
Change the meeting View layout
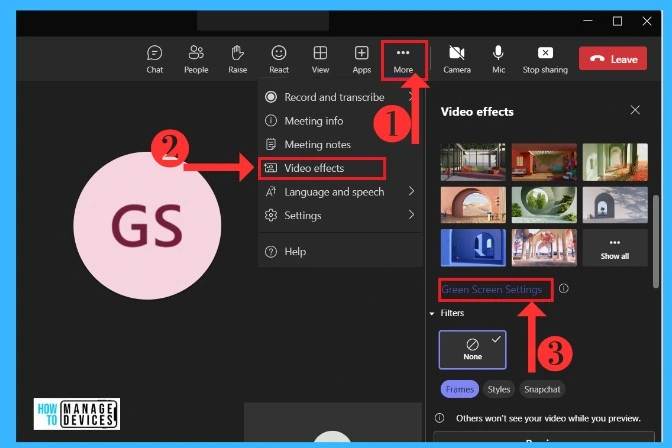(x=320, y=59)
